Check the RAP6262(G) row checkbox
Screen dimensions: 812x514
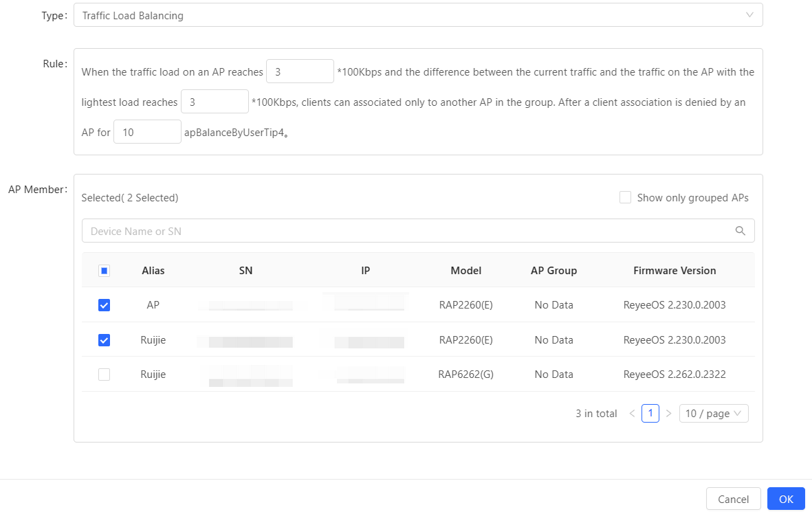(x=105, y=375)
